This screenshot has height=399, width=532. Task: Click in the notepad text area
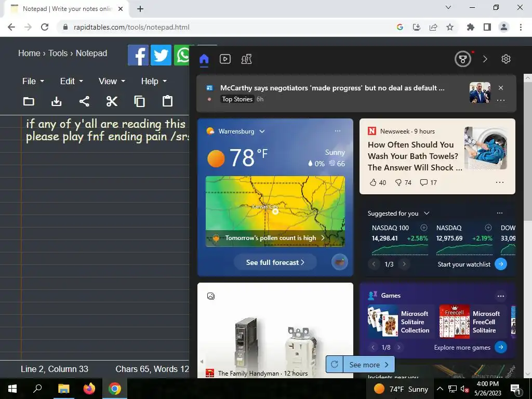105,237
